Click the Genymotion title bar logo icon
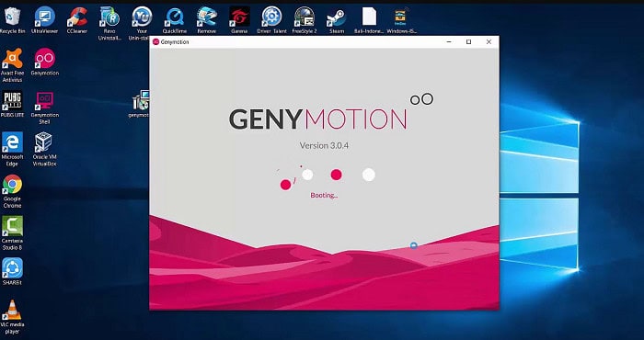This screenshot has width=644, height=340. (x=155, y=42)
